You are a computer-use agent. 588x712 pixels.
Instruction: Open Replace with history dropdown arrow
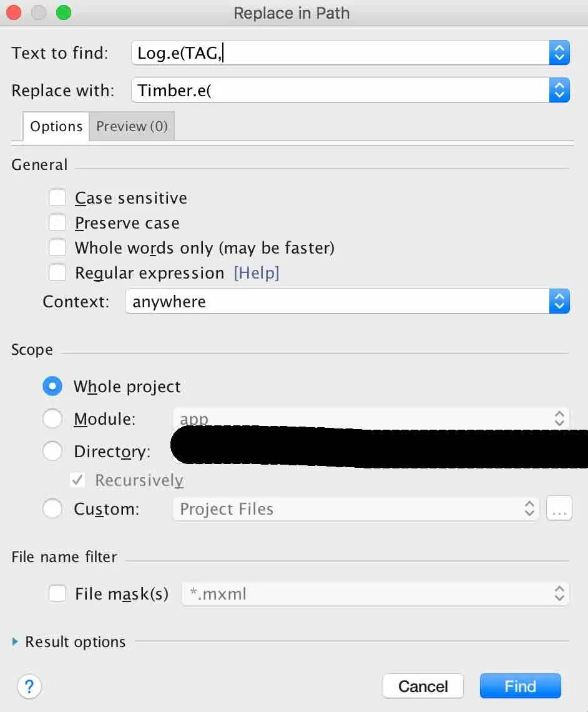pos(559,90)
